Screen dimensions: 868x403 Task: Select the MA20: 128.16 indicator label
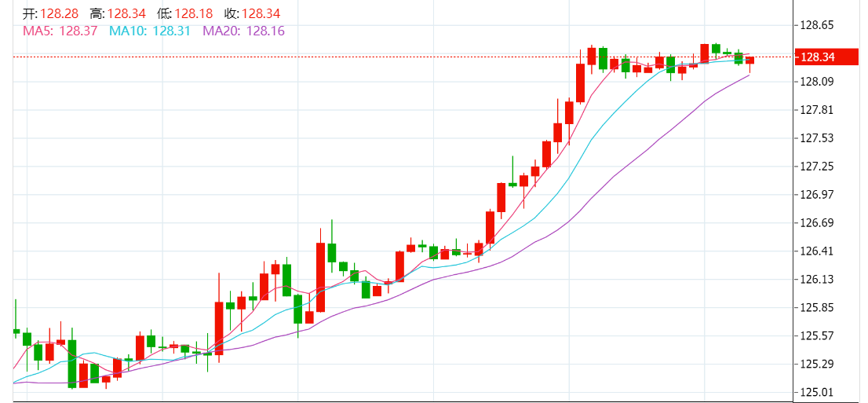244,31
